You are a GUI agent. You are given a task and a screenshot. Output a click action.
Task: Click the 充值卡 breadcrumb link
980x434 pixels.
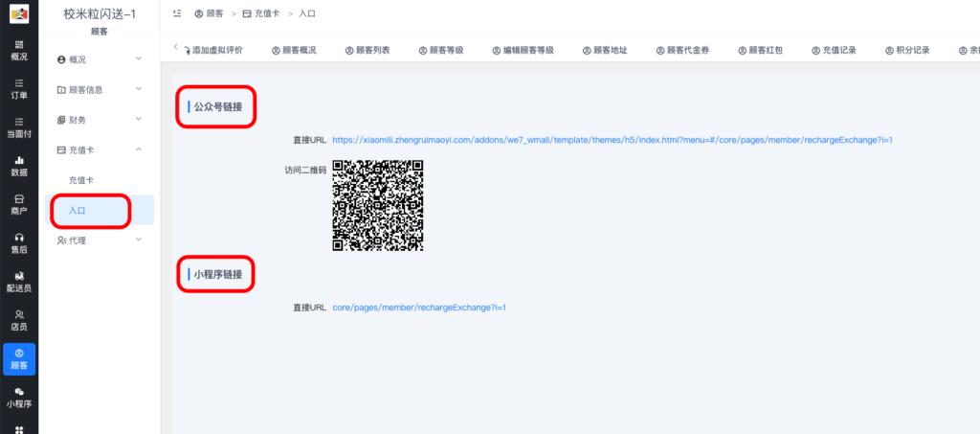click(261, 13)
